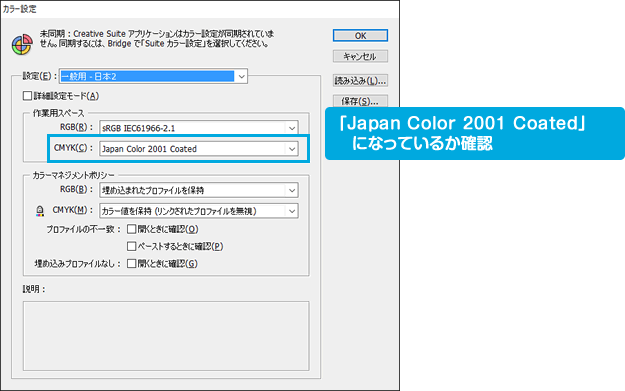Confirm settings with the OK button

[360, 35]
